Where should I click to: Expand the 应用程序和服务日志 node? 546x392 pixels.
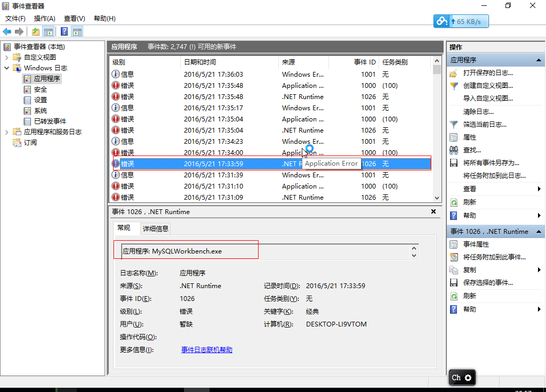(6, 132)
